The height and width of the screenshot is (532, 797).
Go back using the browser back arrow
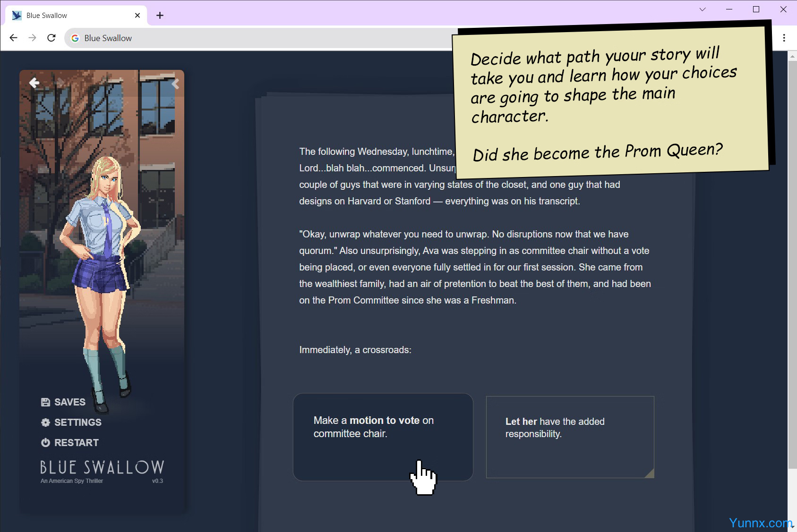pyautogui.click(x=13, y=38)
